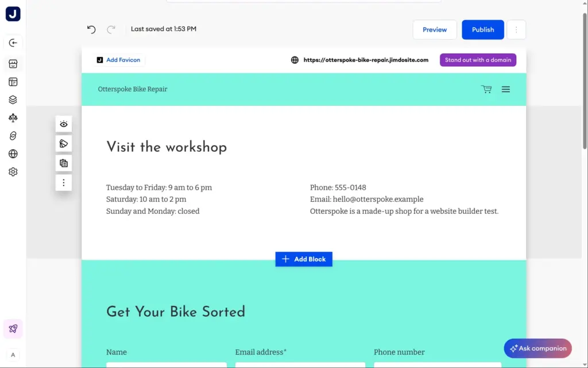This screenshot has height=368, width=588.
Task: Open the pages layout icon in sidebar
Action: pyautogui.click(x=13, y=82)
